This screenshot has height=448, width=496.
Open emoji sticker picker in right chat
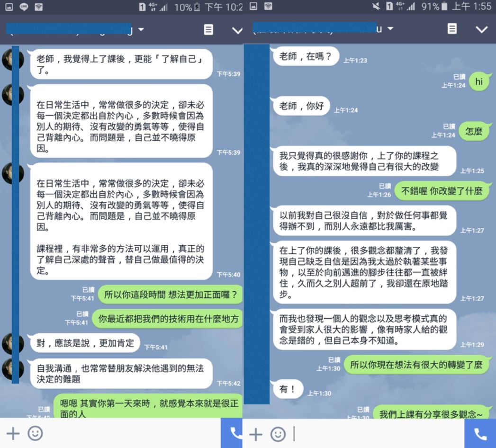point(278,434)
